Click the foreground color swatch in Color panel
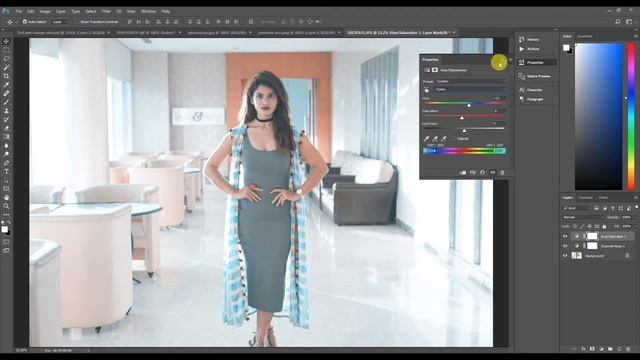Image resolution: width=640 pixels, height=360 pixels. [x=566, y=47]
